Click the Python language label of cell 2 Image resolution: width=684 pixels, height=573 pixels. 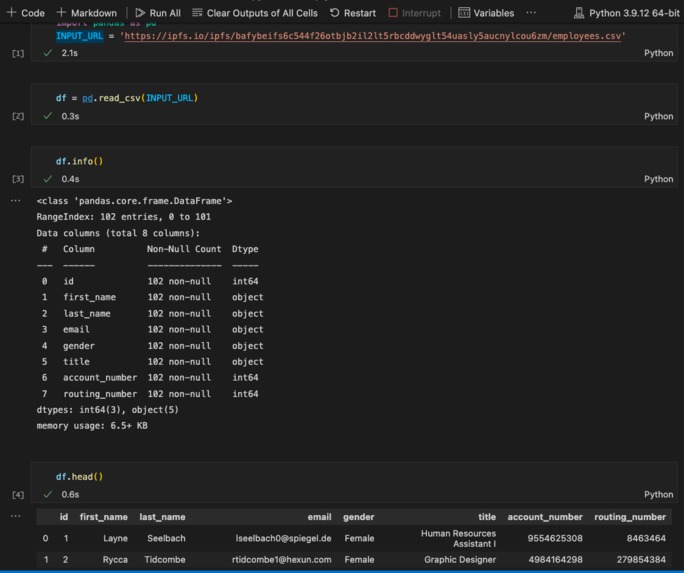658,116
